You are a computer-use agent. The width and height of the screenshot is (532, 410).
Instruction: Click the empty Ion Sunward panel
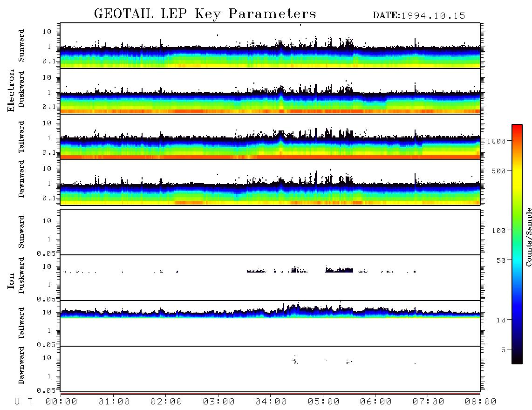coord(270,232)
